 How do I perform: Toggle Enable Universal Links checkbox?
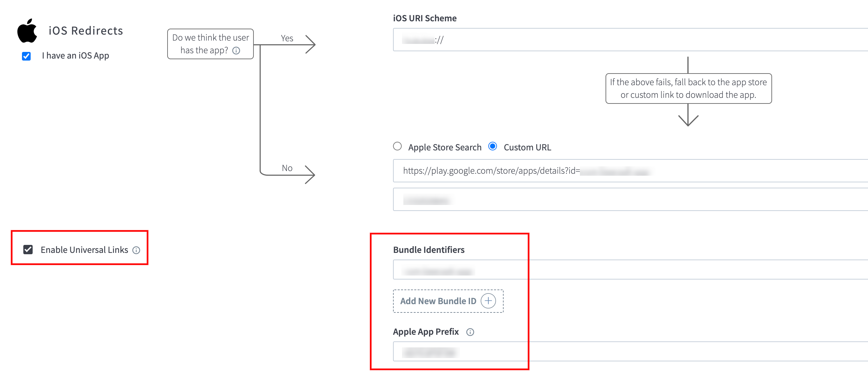pyautogui.click(x=28, y=250)
